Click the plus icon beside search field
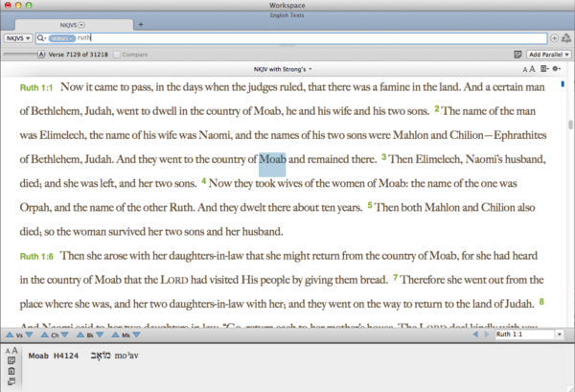The image size is (575, 392). (555, 38)
